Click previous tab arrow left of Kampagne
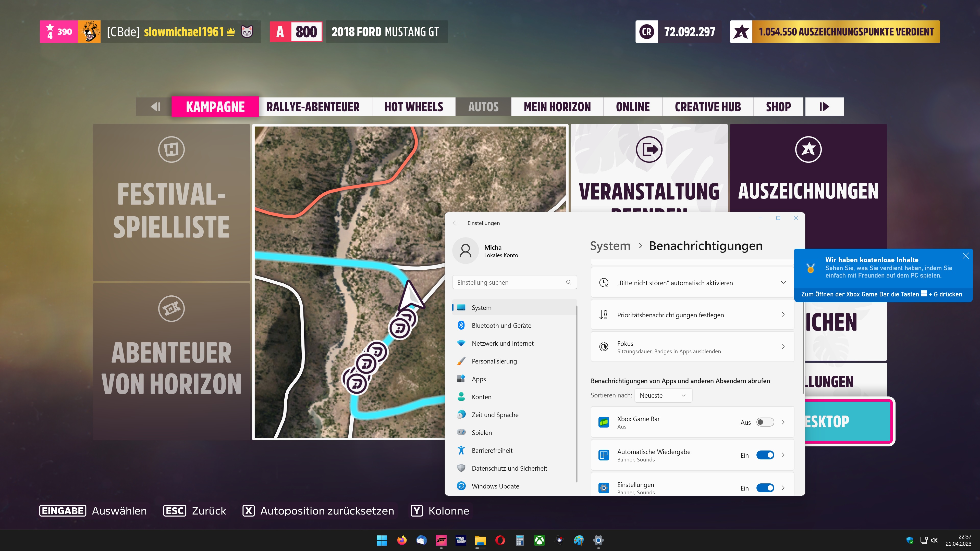 click(155, 107)
